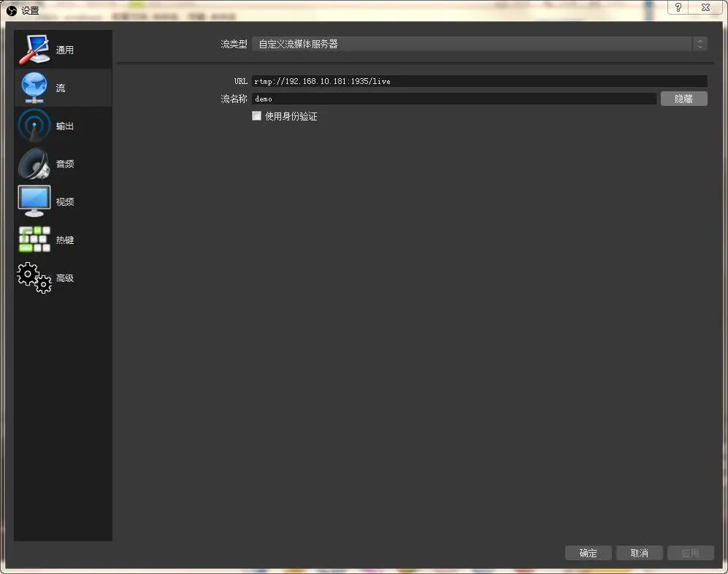Open the 热键 hotkeys keyboard icon
Screen dimensions: 728x574
pyautogui.click(x=33, y=239)
